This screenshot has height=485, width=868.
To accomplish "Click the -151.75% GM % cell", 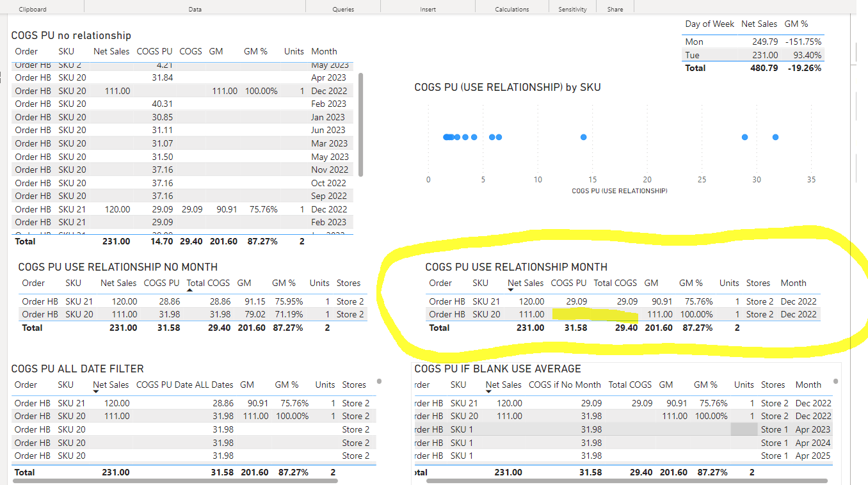I will [802, 42].
